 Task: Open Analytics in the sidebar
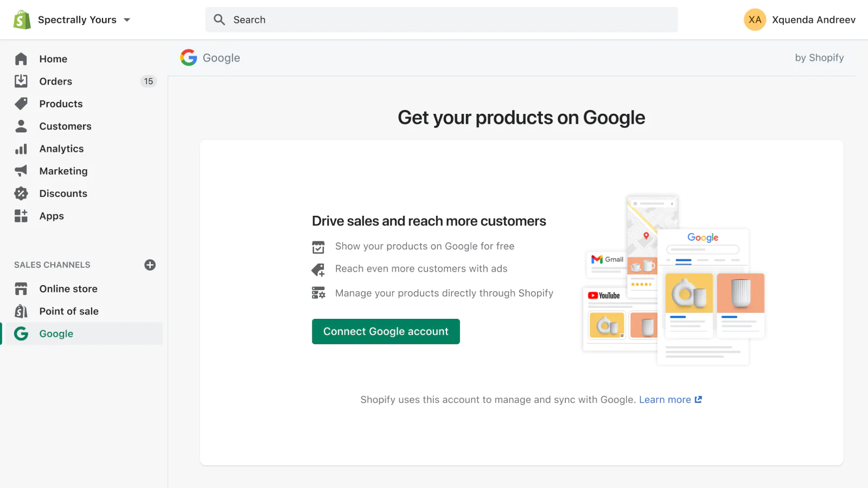(61, 149)
